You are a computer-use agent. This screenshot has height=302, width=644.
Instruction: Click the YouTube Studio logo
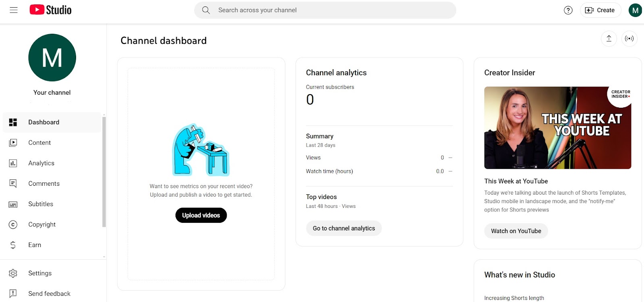tap(50, 10)
